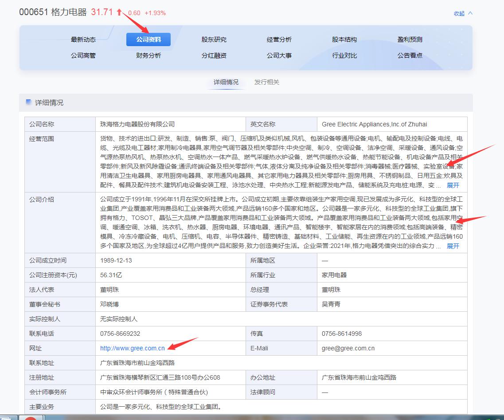Open the 股东研究 section
504x420 pixels.
coord(214,39)
